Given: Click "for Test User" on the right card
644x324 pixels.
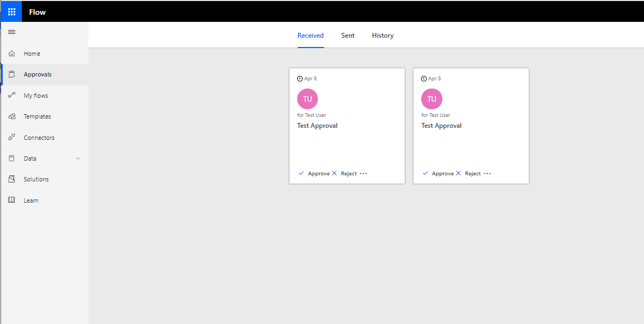Looking at the screenshot, I should (x=436, y=115).
